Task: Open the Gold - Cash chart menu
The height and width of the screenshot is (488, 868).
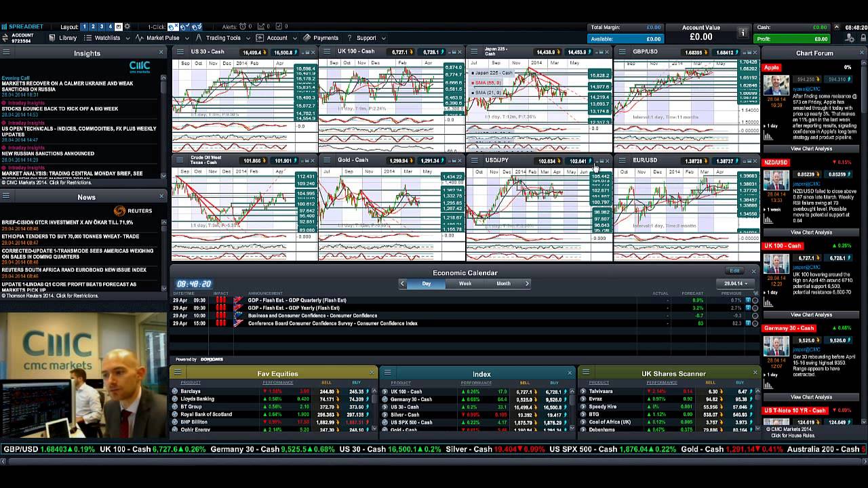Action: pos(327,160)
